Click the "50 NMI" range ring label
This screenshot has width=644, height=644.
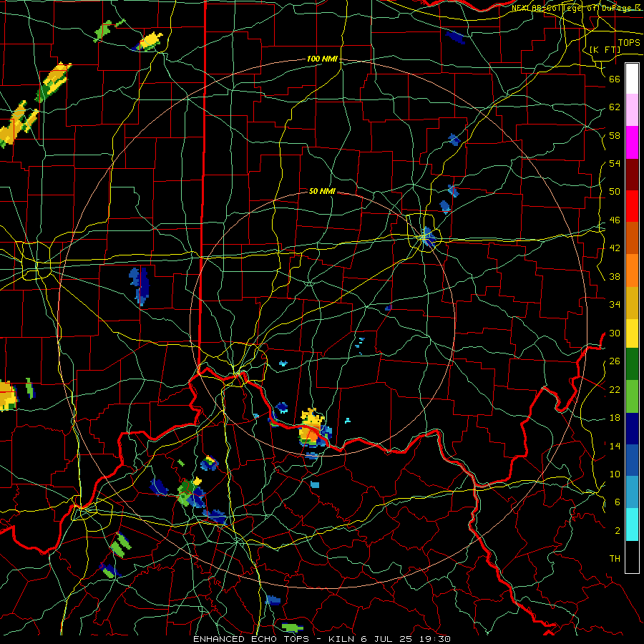322,191
